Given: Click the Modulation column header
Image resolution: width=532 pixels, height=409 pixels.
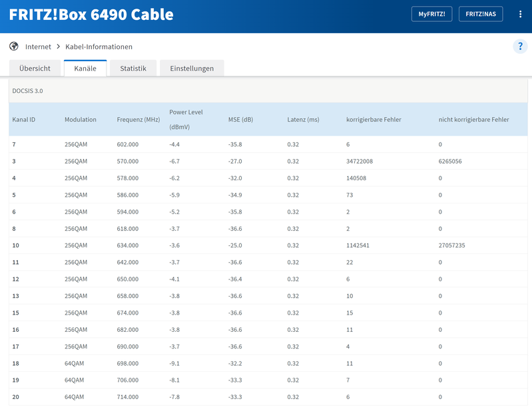Looking at the screenshot, I should click(81, 120).
